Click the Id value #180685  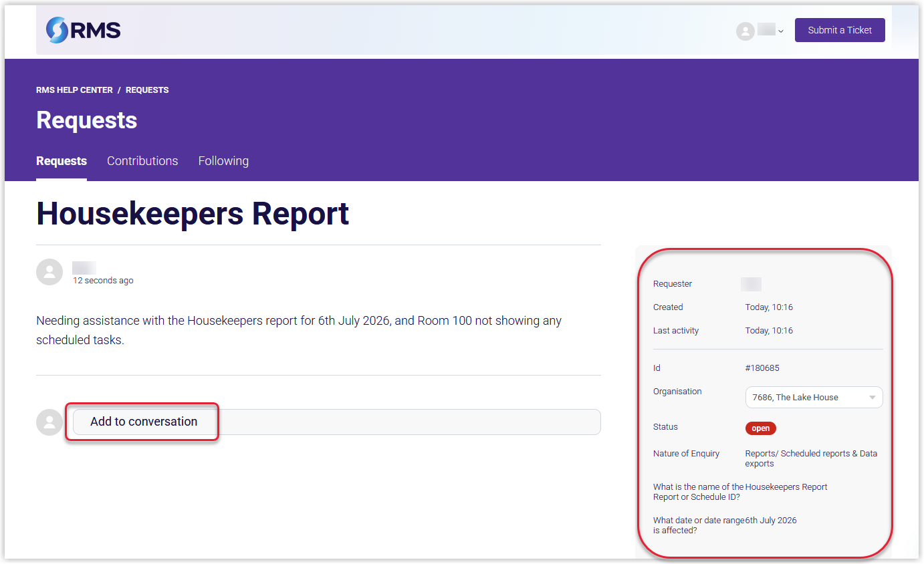click(x=762, y=368)
